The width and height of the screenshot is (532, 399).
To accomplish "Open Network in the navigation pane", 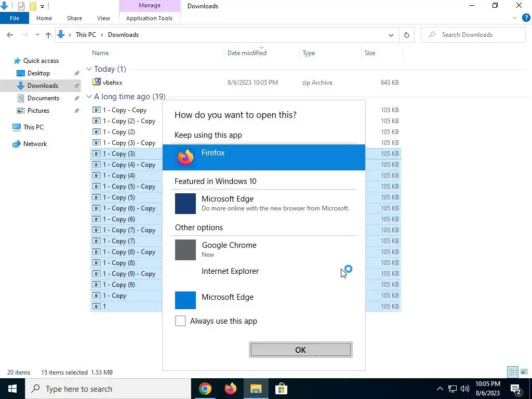I will click(x=35, y=144).
